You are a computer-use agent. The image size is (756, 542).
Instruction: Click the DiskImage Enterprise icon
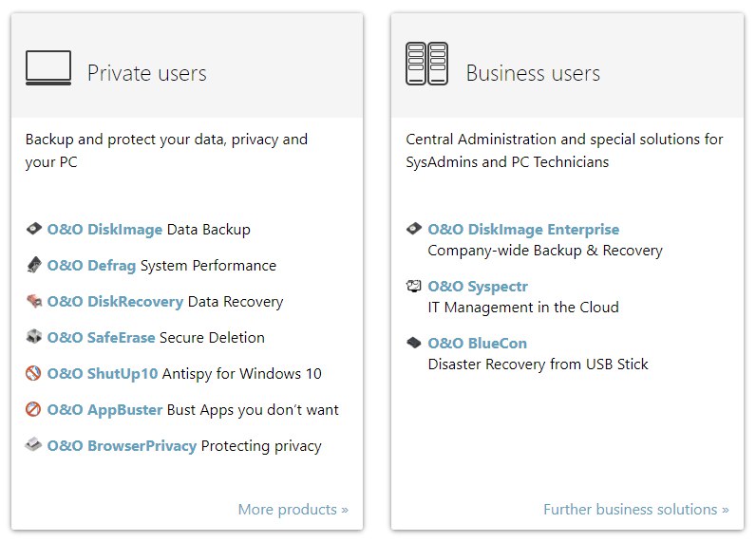pyautogui.click(x=414, y=229)
